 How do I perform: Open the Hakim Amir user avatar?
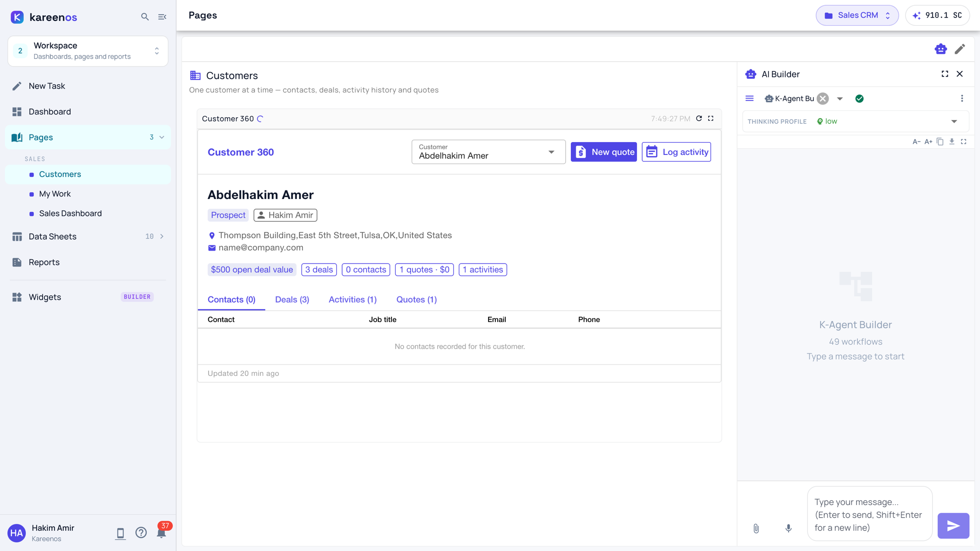pos(17,533)
